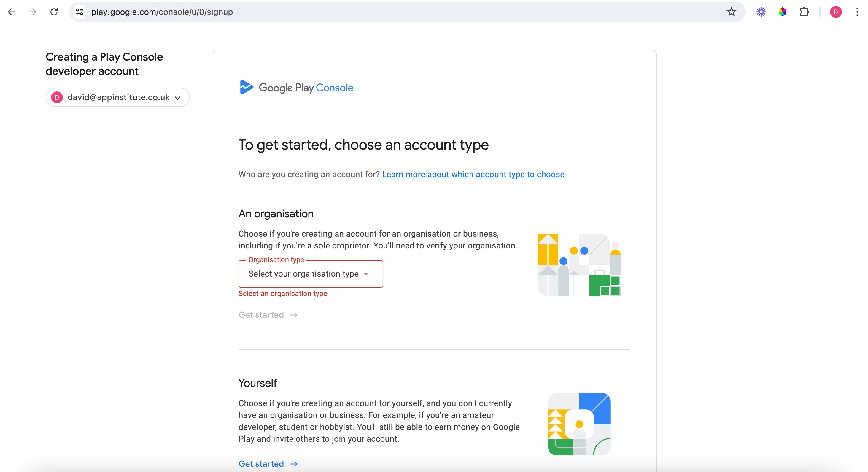Click the organisation buildings illustration

point(578,265)
